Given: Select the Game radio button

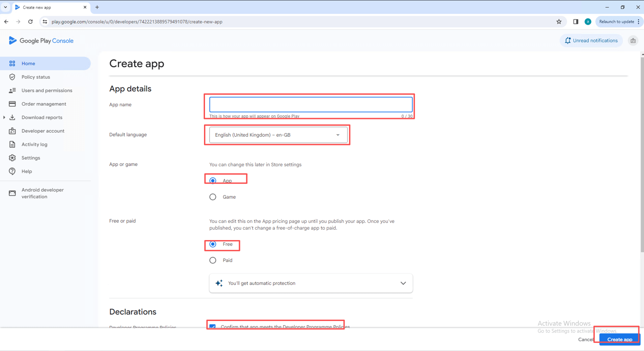Looking at the screenshot, I should coord(213,197).
